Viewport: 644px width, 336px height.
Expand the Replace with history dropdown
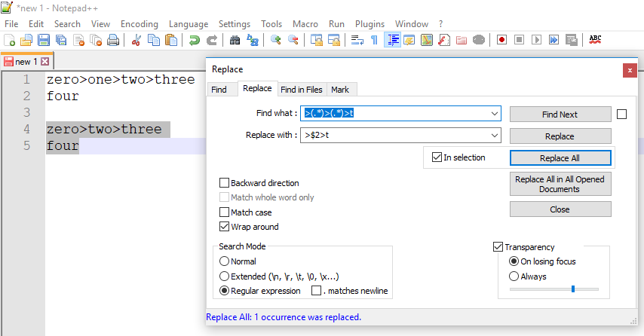(x=495, y=136)
